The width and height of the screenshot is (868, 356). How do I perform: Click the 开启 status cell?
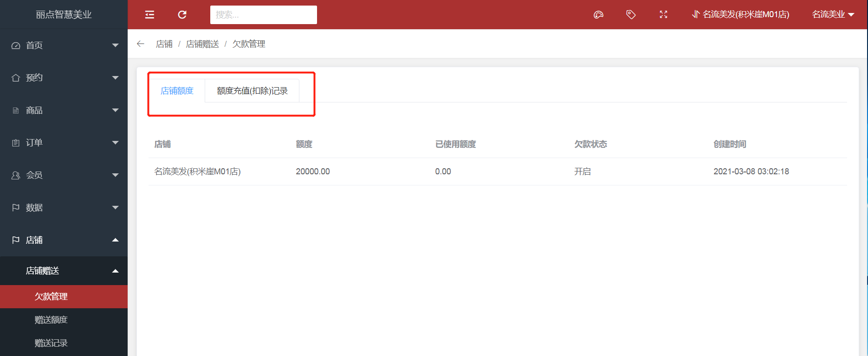(583, 172)
